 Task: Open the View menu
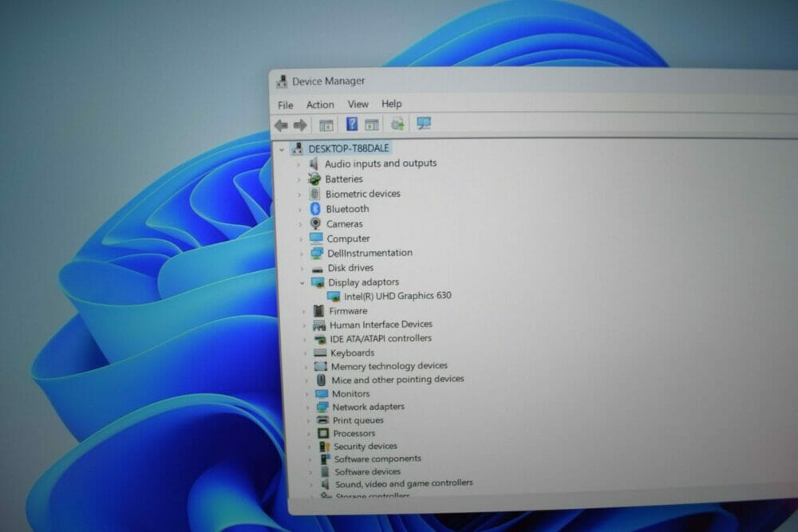(x=358, y=104)
